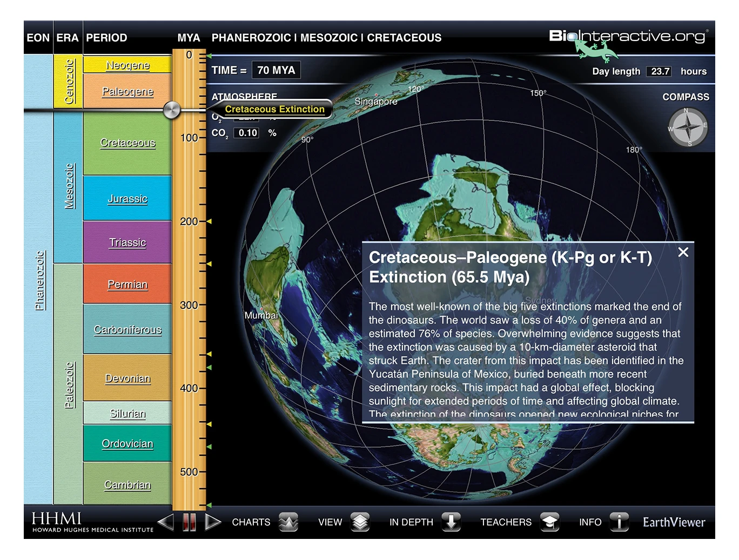
Task: Close the K-Pg Extinction info popup
Action: [683, 252]
